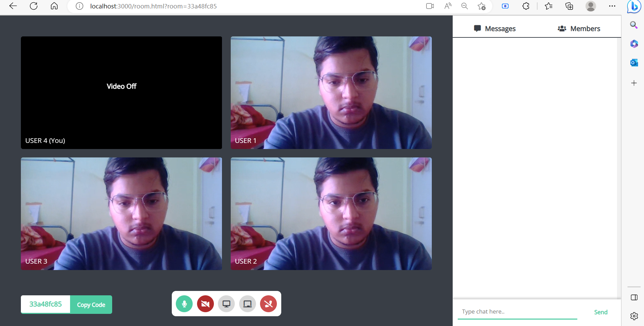The width and height of the screenshot is (644, 326).
Task: Click the chat input field
Action: (515, 311)
